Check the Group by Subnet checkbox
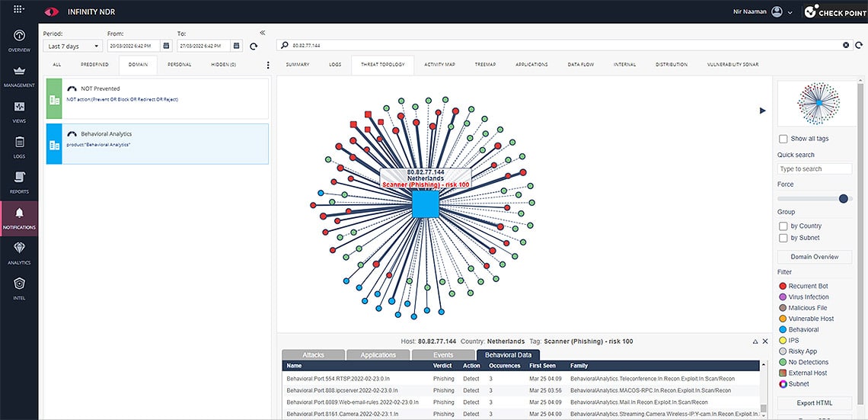The image size is (868, 420). pyautogui.click(x=783, y=238)
